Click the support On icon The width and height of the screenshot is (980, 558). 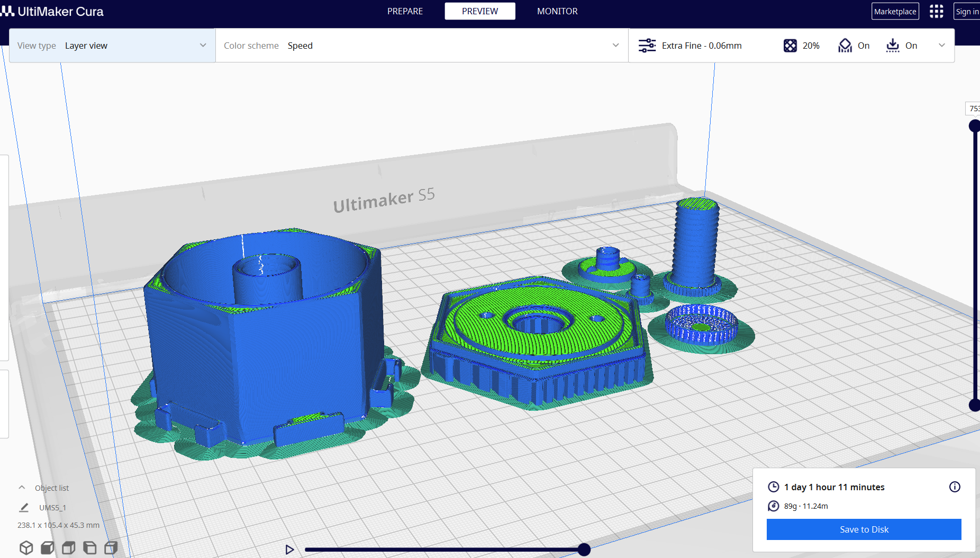click(845, 46)
